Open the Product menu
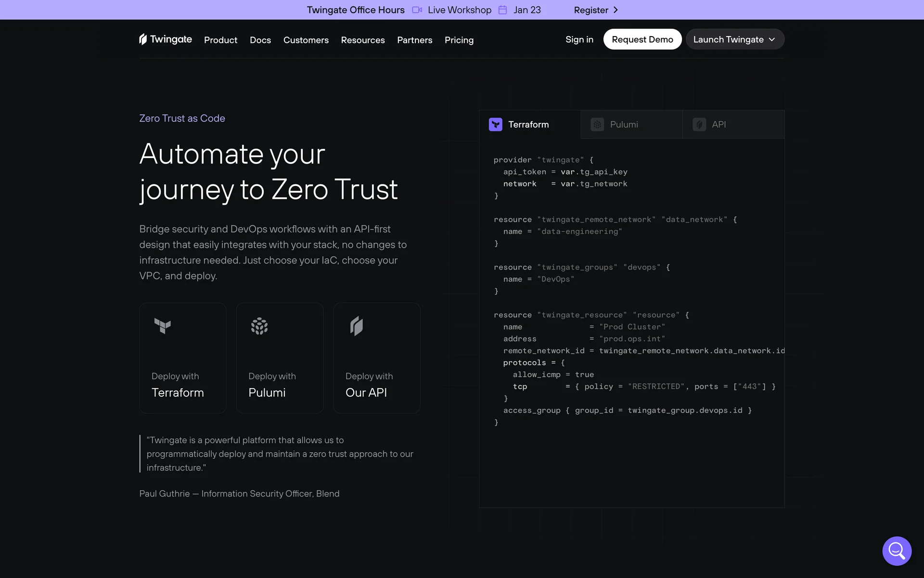 pos(220,40)
